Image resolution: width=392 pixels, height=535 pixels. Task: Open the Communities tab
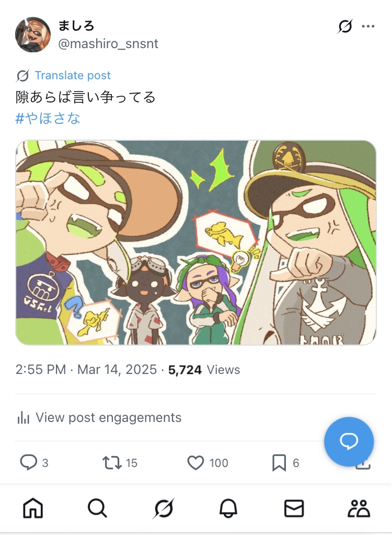[x=359, y=508]
